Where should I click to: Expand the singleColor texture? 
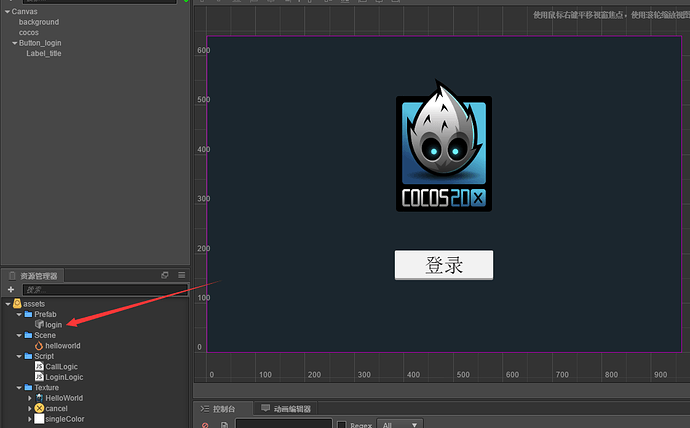pos(30,419)
